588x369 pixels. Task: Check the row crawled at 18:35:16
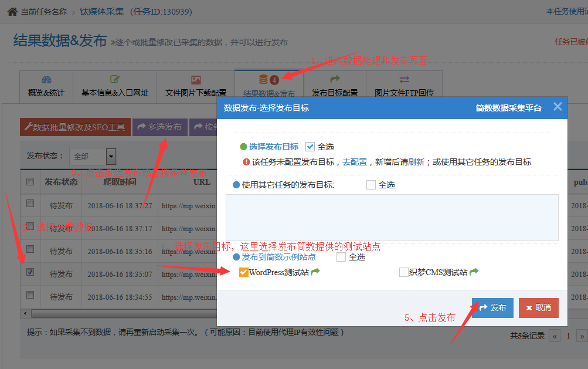click(30, 249)
